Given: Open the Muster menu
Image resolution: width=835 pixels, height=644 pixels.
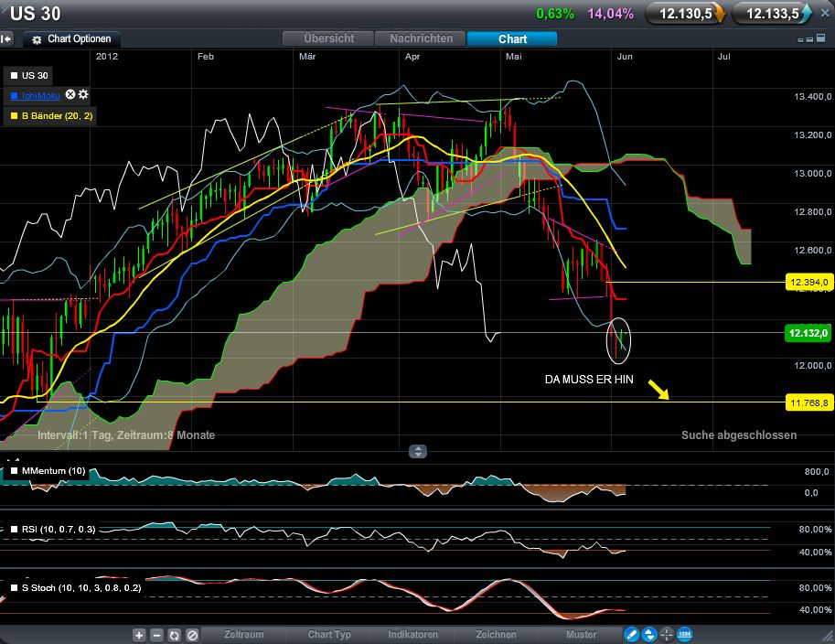Looking at the screenshot, I should pos(581,635).
